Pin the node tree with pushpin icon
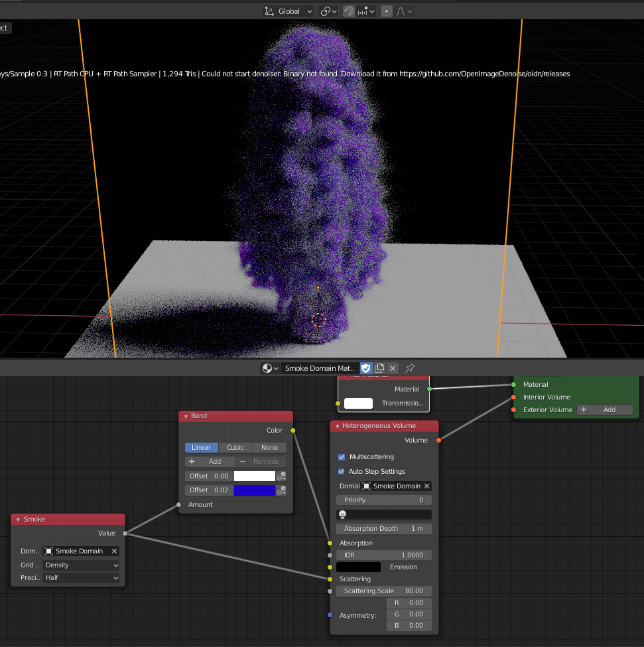The height and width of the screenshot is (647, 644). pos(410,368)
